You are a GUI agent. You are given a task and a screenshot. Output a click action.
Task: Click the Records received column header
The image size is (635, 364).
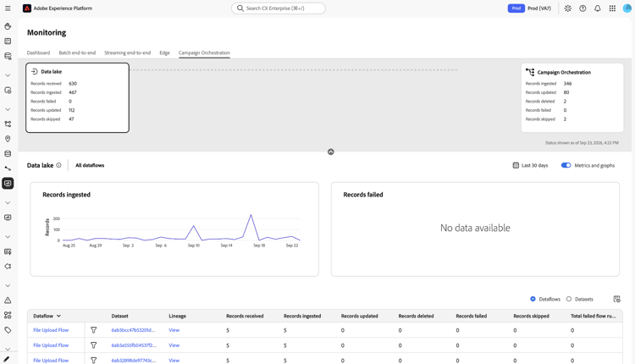coord(245,316)
